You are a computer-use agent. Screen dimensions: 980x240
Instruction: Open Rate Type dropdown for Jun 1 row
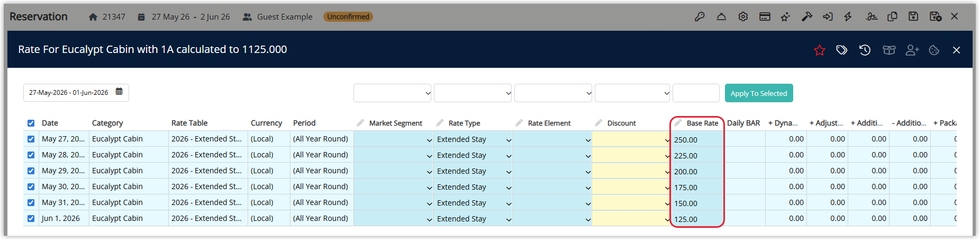[473, 219]
